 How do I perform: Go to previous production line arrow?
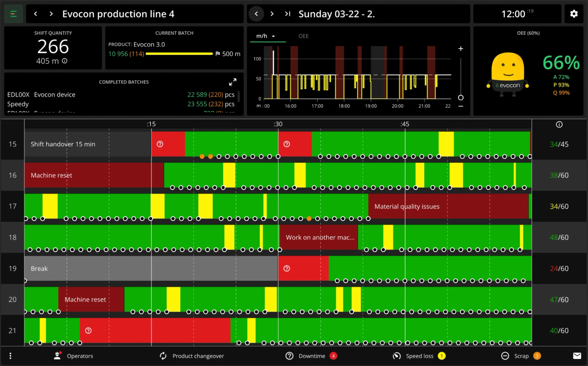click(x=36, y=14)
